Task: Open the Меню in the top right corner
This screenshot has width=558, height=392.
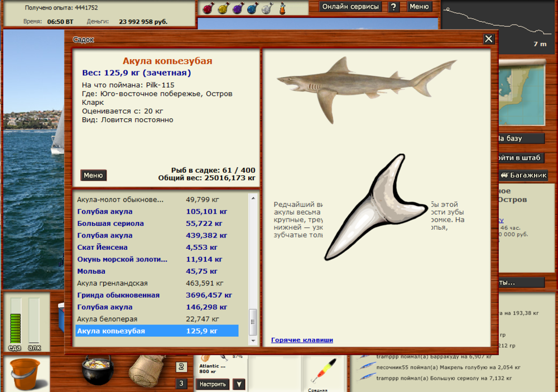Action: pos(419,7)
